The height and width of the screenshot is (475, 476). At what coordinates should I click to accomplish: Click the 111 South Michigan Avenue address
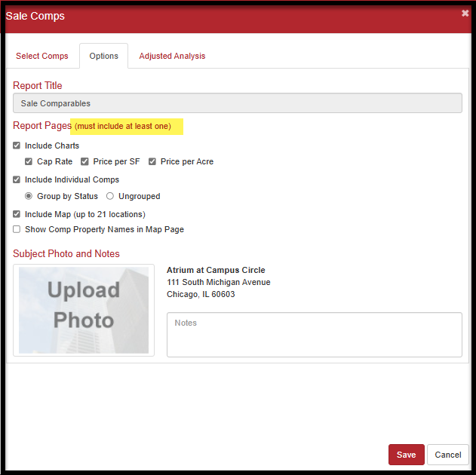219,282
